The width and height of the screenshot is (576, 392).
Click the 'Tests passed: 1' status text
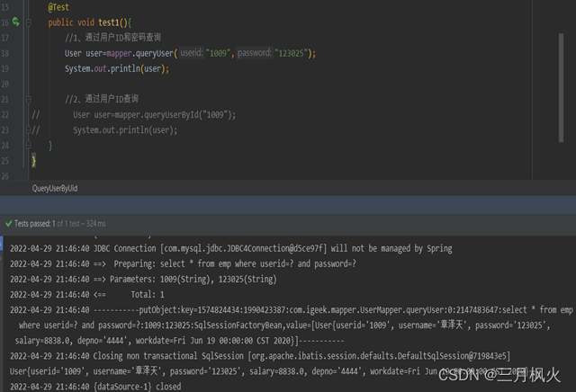tap(35, 224)
